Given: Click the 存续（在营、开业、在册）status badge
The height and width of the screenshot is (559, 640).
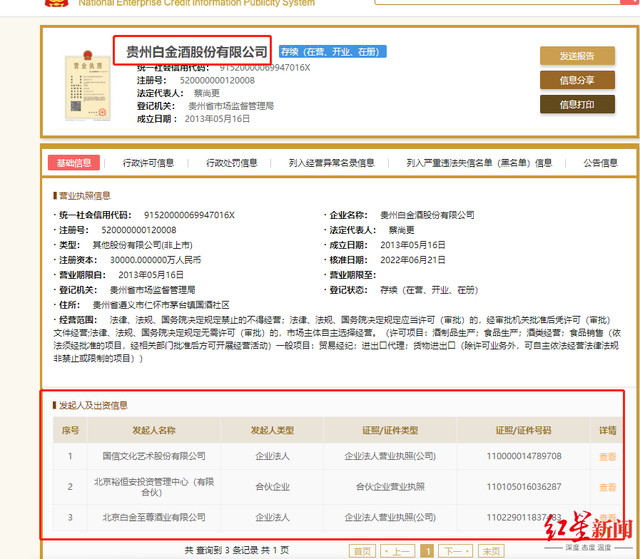Looking at the screenshot, I should coord(333,52).
